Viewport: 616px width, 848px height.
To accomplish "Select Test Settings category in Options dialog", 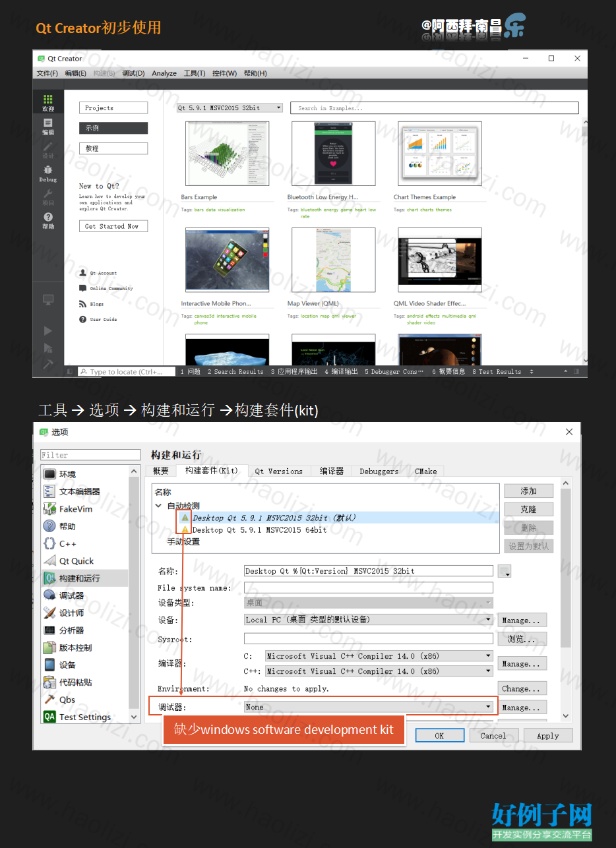I will pos(86,717).
